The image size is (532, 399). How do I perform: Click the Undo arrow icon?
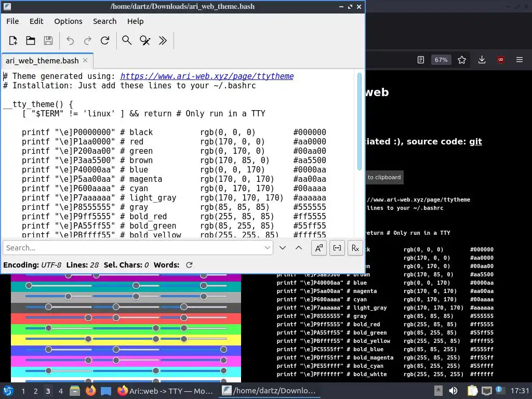pos(70,41)
